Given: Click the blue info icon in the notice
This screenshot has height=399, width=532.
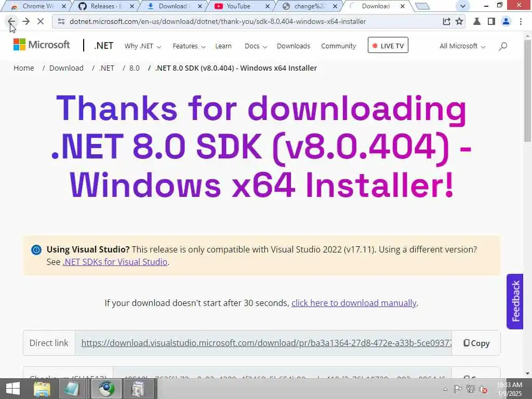Looking at the screenshot, I should pos(36,250).
